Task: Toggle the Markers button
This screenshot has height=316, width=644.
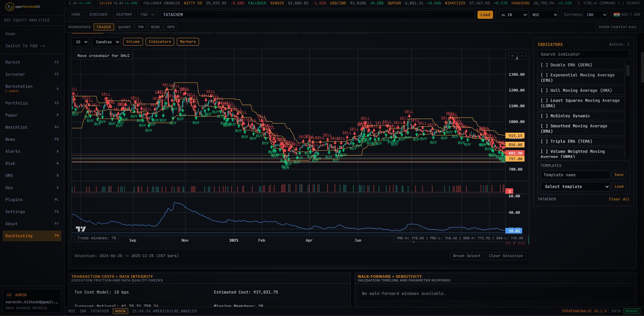Action: tap(188, 42)
